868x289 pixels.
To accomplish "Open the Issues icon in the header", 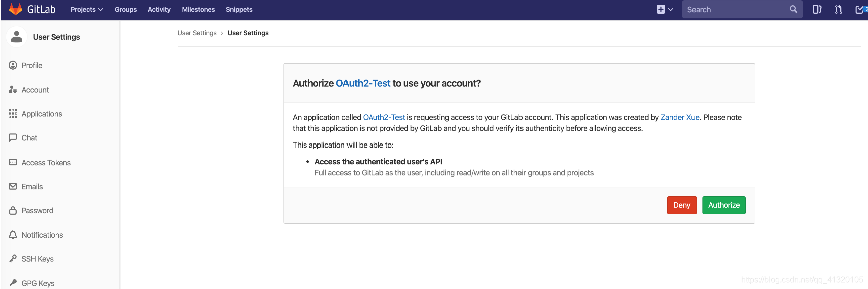I will click(817, 9).
